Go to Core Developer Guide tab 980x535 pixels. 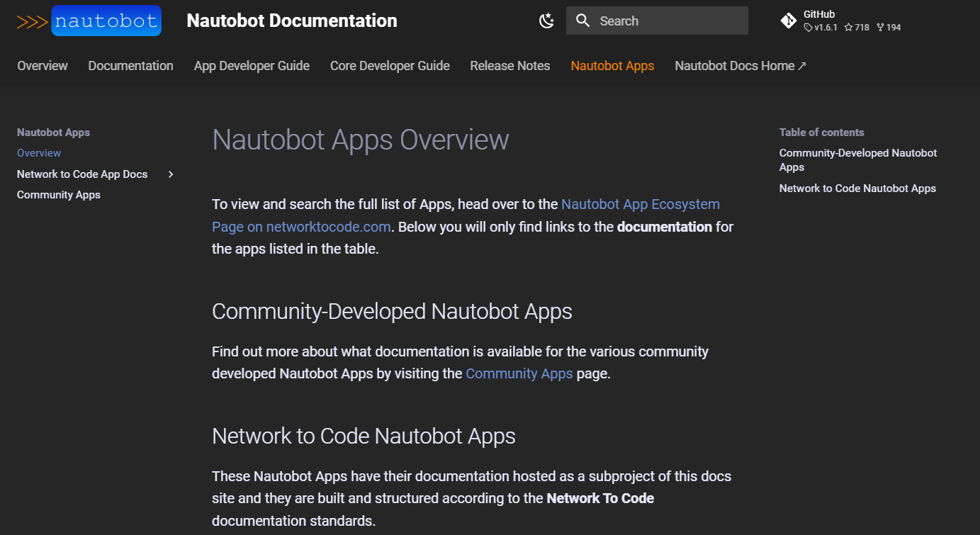[x=390, y=66]
